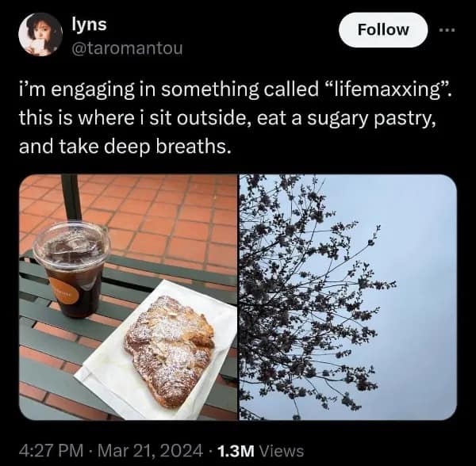Open the coffee and croissant photo
Viewport: 476px width, 466px height.
[127, 296]
